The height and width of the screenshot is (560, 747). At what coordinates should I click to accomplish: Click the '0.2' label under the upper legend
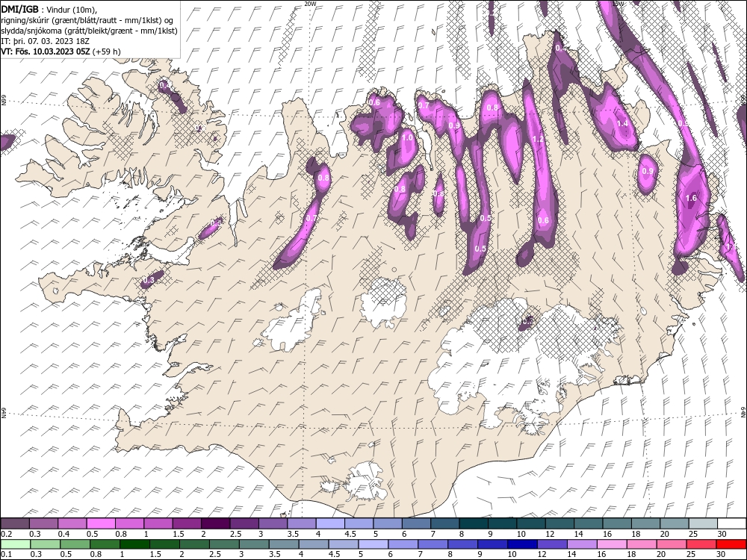6,534
